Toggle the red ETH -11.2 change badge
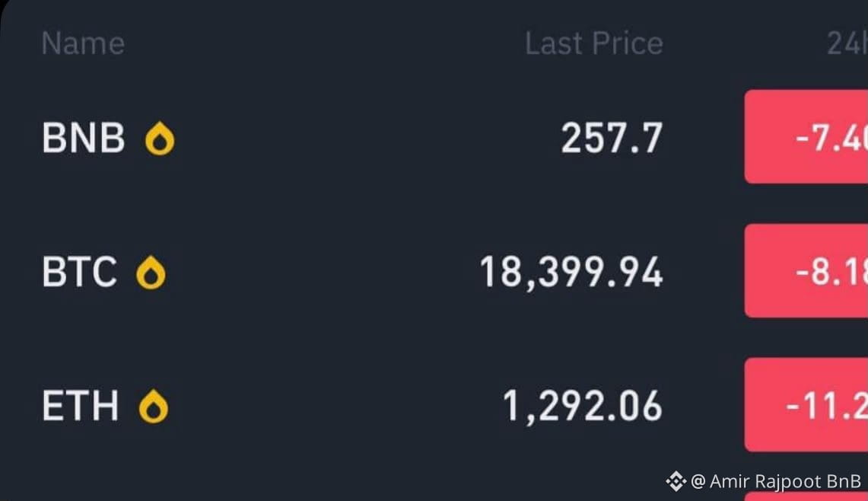 (806, 404)
